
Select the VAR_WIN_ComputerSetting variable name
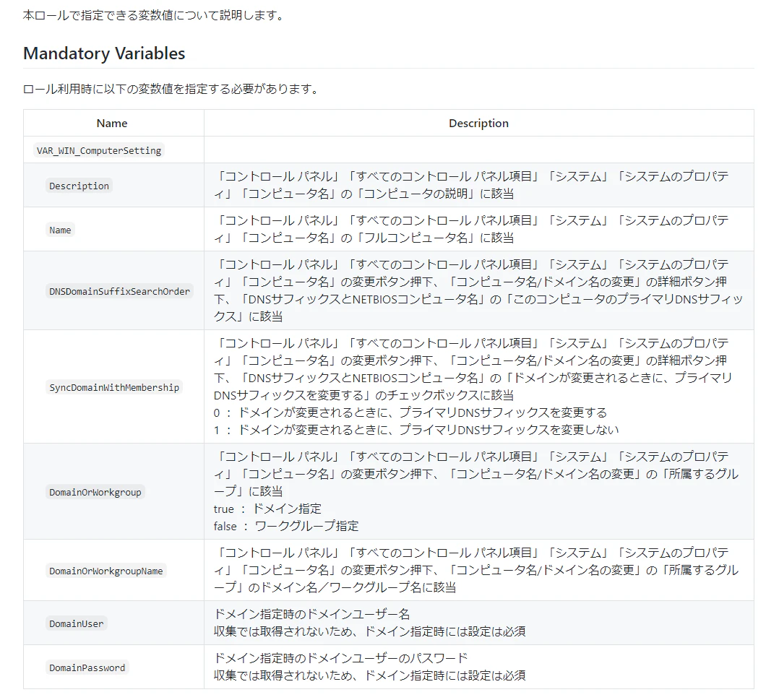(x=99, y=150)
